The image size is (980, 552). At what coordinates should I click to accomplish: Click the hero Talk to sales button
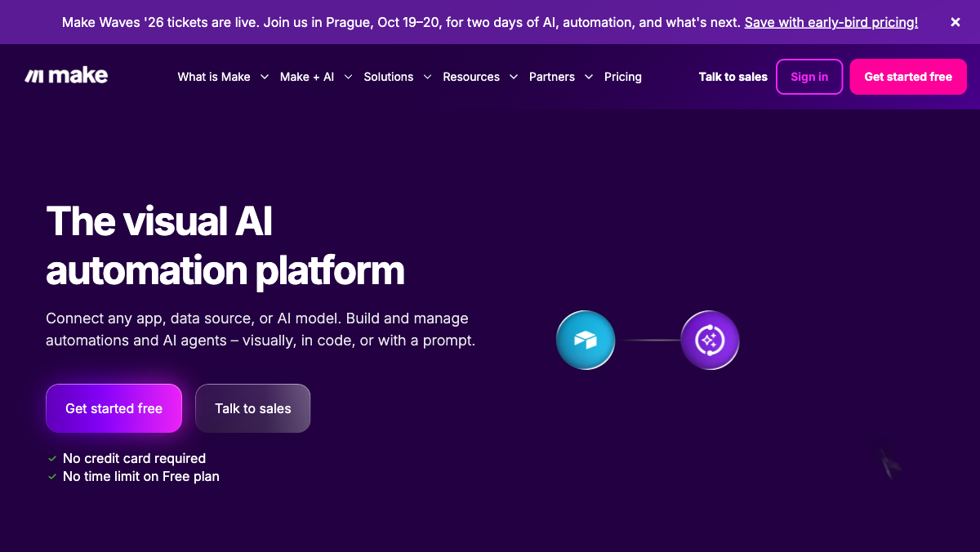click(x=253, y=408)
